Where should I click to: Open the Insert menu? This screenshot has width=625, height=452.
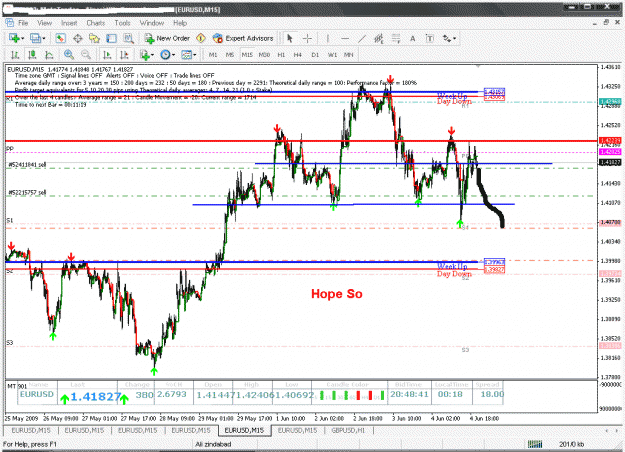(69, 23)
